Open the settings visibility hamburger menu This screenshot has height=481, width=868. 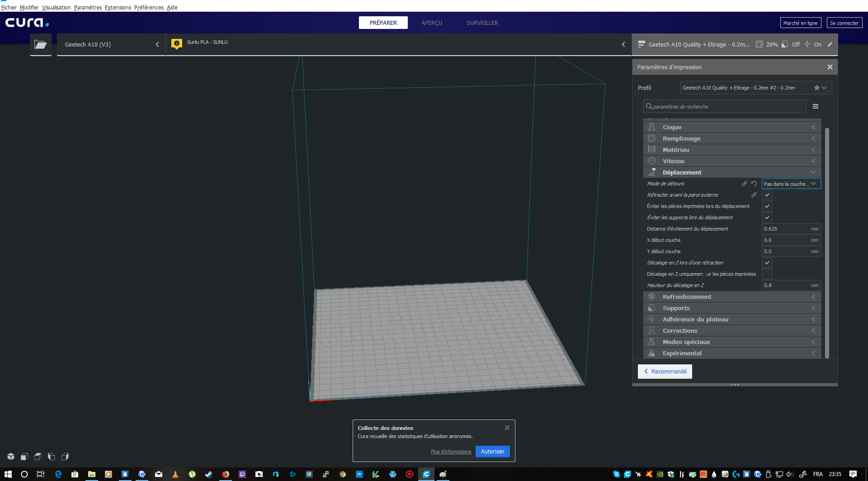[816, 106]
